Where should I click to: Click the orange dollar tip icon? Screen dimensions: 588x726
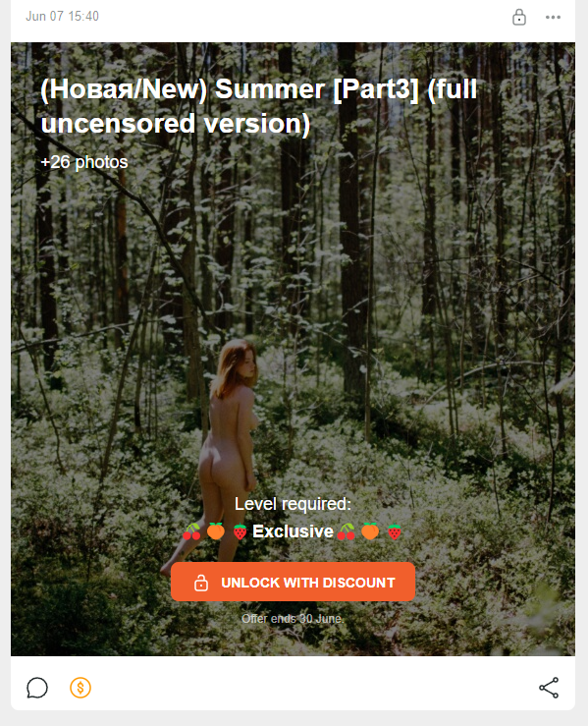pyautogui.click(x=80, y=688)
